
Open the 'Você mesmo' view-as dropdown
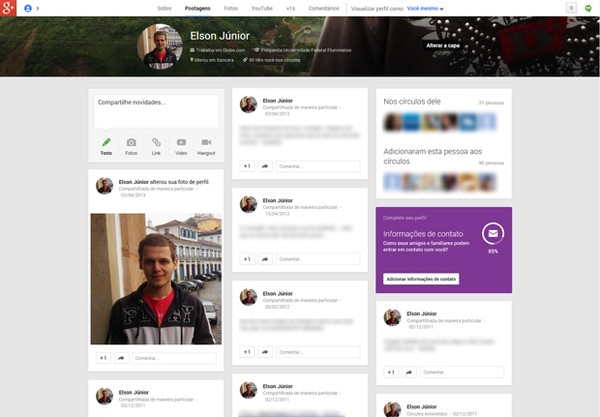(x=425, y=8)
